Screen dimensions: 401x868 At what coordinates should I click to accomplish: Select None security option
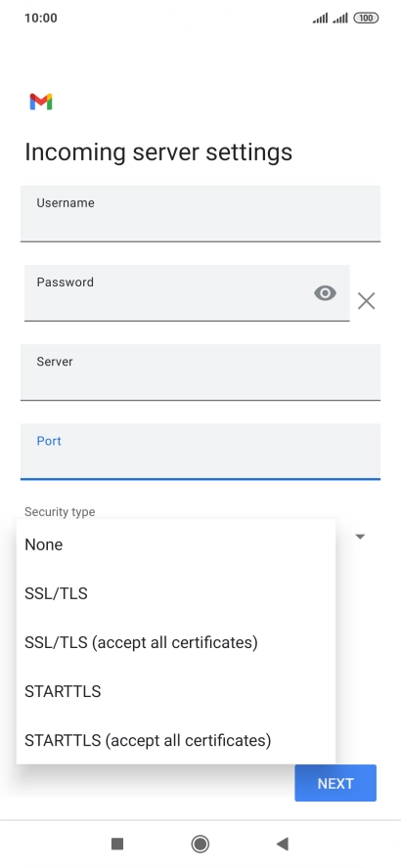[x=176, y=544]
